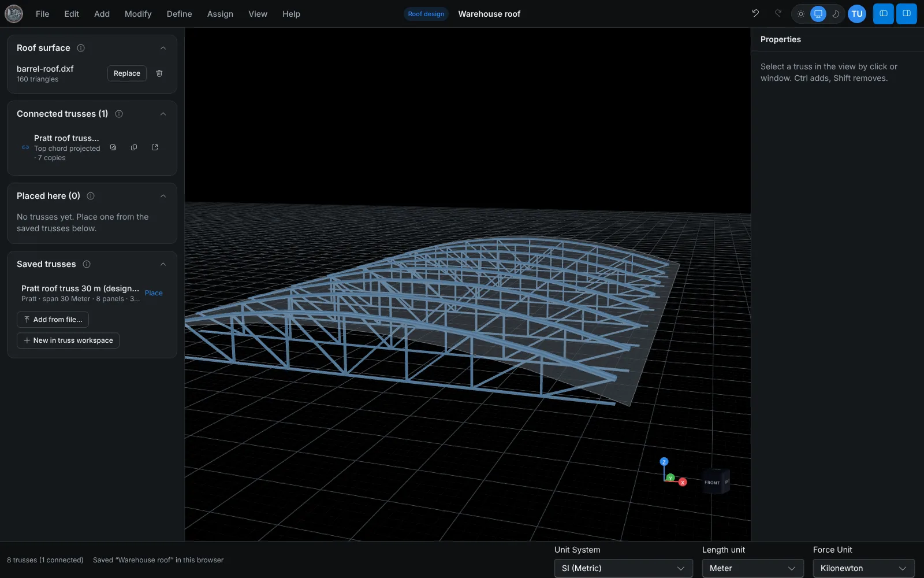
Task: Open the Unit System dropdown
Action: coord(624,568)
